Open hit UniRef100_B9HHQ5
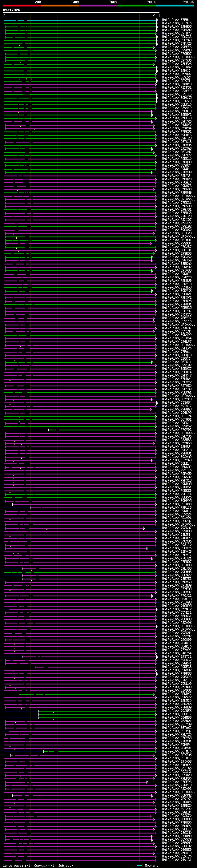This screenshot has height=868, width=197. pos(177,26)
